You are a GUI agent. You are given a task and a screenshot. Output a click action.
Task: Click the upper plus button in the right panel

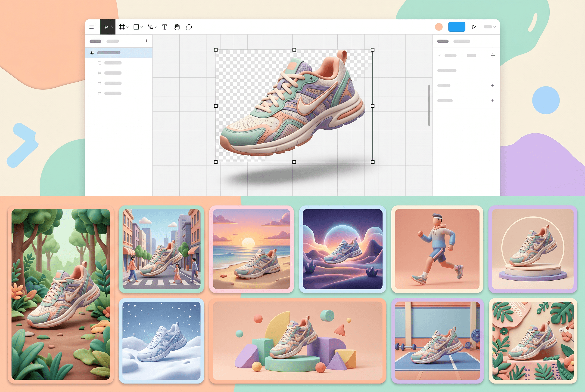[492, 86]
